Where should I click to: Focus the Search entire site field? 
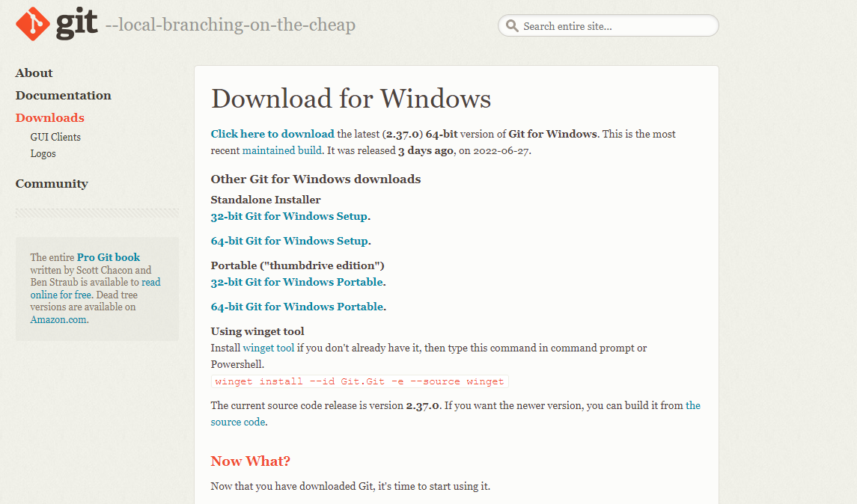[609, 25]
